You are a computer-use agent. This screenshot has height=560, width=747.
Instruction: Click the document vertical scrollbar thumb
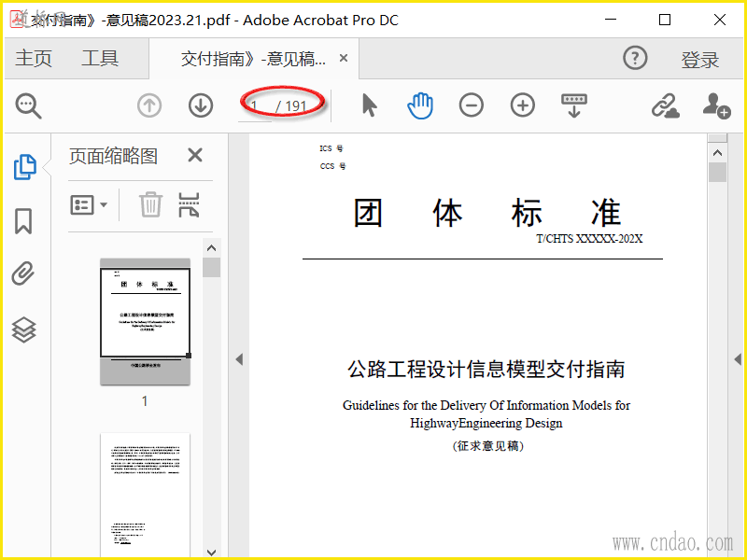pos(717,173)
